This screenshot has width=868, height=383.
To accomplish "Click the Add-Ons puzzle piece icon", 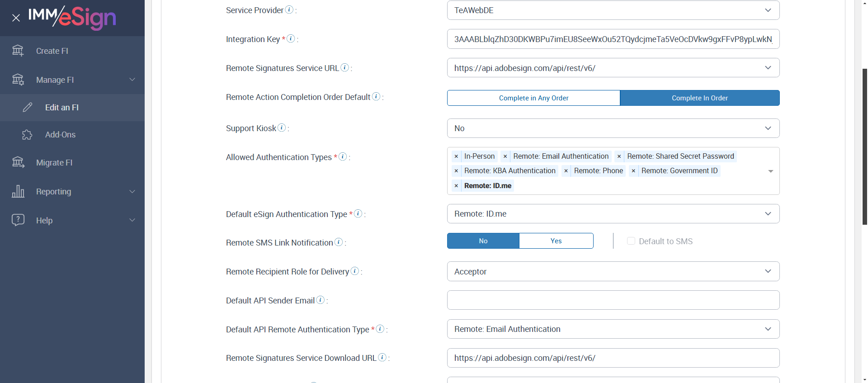I will (27, 135).
